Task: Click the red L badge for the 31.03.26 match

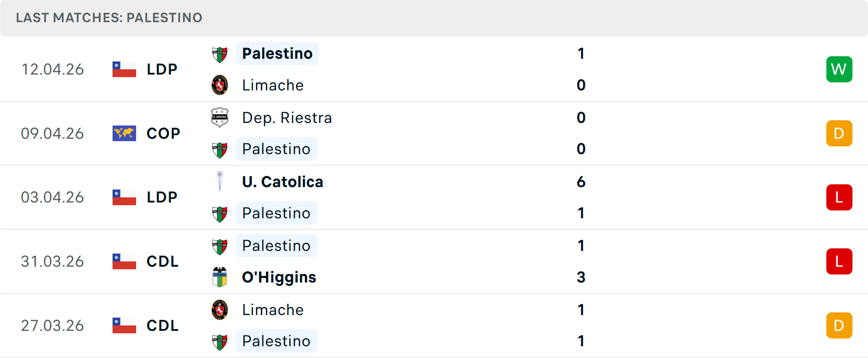Action: click(x=839, y=261)
